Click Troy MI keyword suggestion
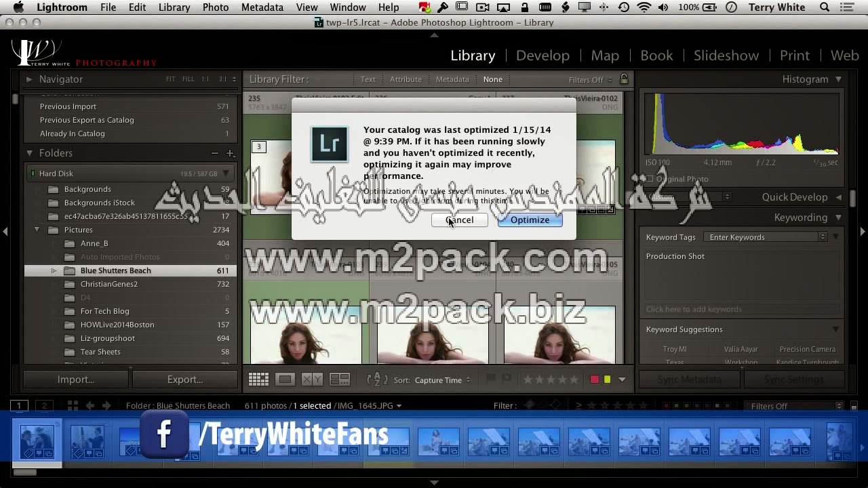868x488 pixels. click(x=675, y=349)
